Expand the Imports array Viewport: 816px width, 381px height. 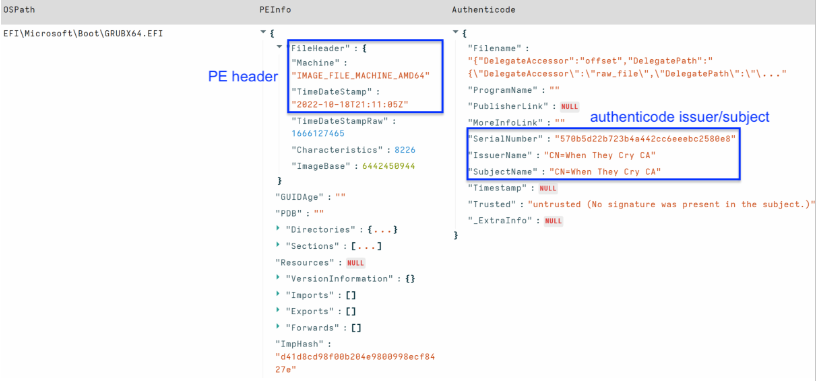279,295
